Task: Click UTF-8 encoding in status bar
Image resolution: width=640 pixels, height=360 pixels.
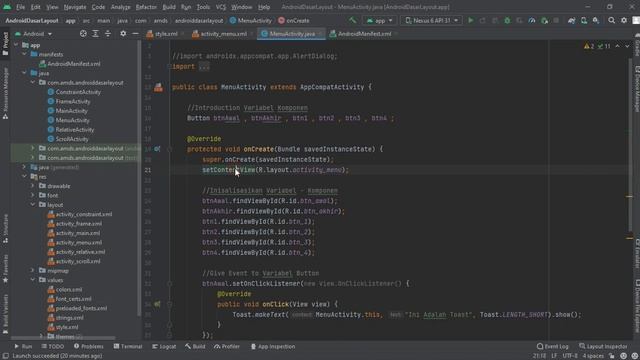Action: [570, 356]
